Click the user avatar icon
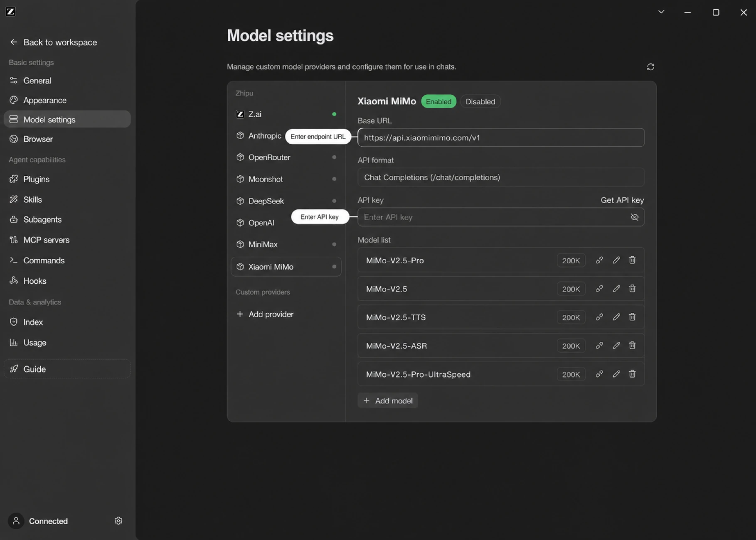This screenshot has width=756, height=540. pyautogui.click(x=16, y=521)
